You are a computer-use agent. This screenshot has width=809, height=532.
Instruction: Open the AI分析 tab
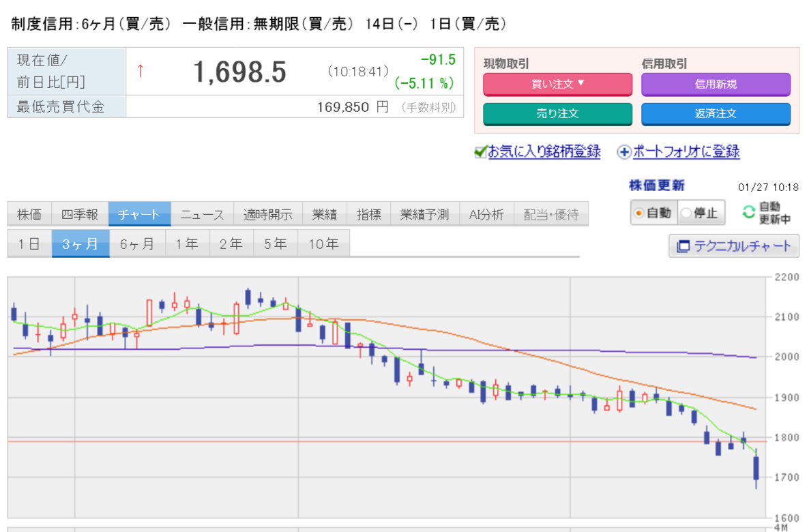click(486, 215)
